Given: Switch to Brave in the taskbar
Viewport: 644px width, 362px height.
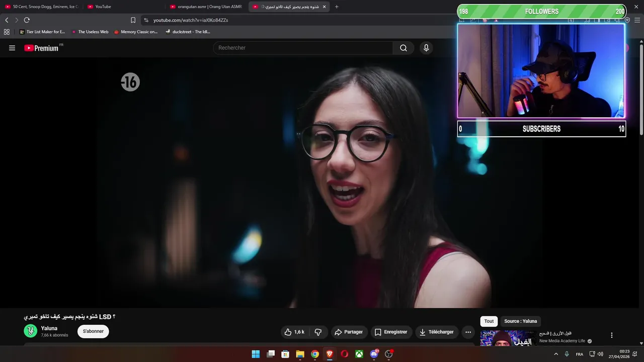Looking at the screenshot, I should (330, 354).
